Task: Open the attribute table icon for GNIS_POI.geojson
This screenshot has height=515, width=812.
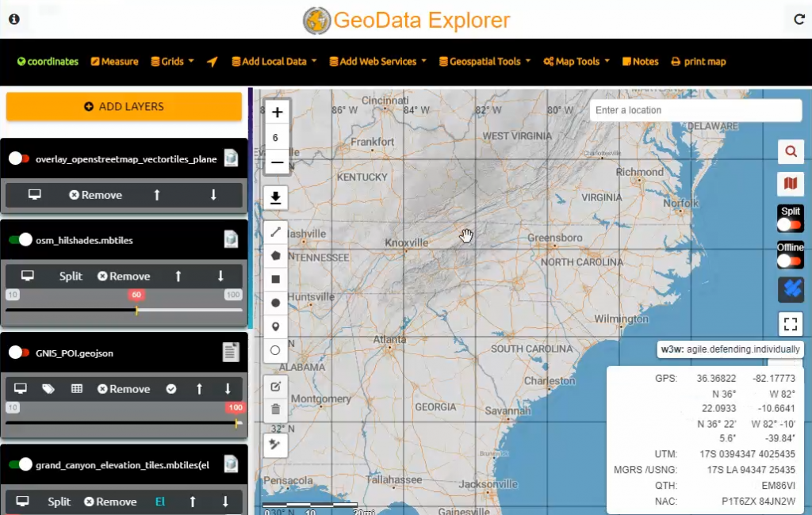Action: (x=77, y=389)
